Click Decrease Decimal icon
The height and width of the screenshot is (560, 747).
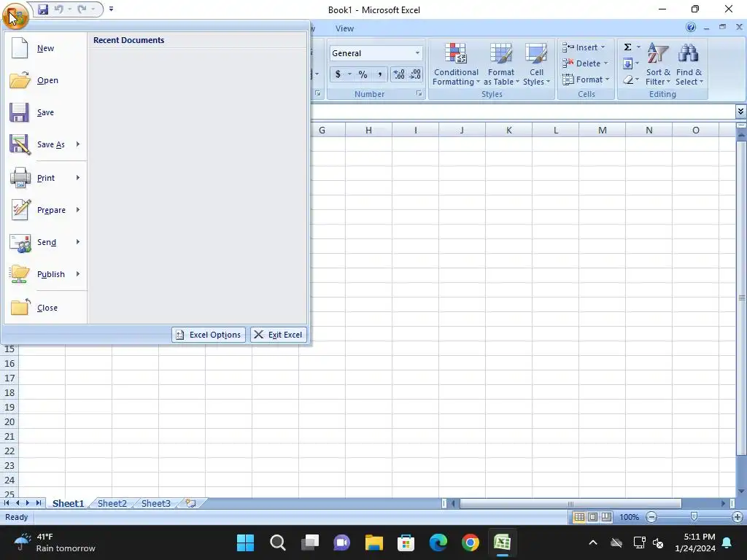415,74
